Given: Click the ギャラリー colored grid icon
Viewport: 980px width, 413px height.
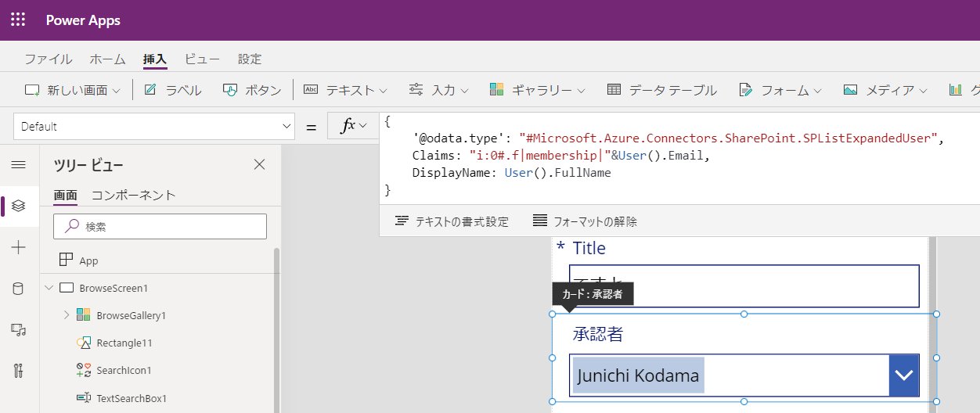Looking at the screenshot, I should coord(496,90).
